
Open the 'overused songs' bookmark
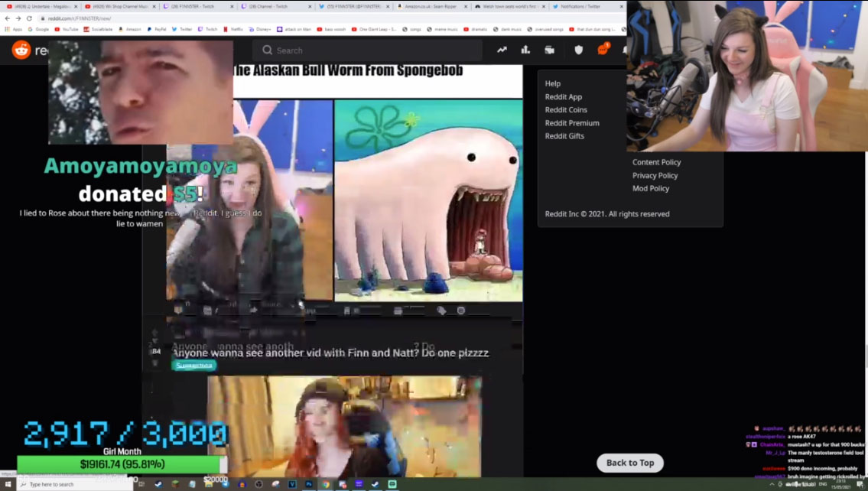click(x=545, y=29)
